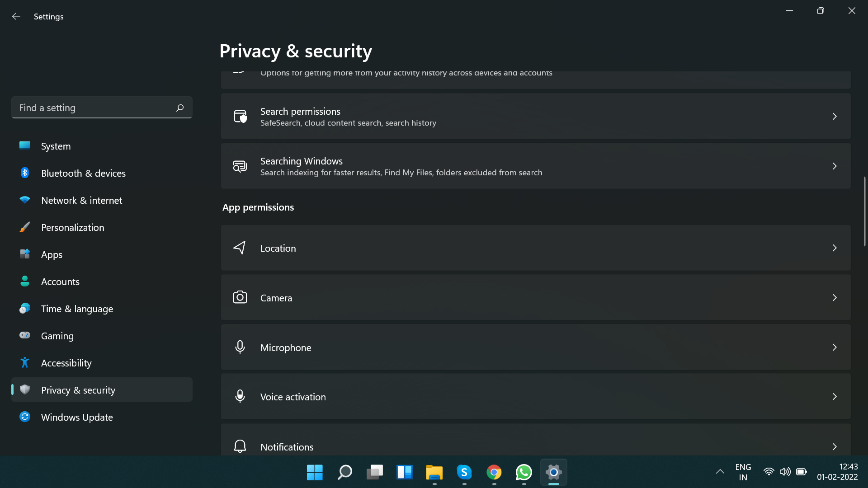
Task: Click the vertical scrollbar on the right
Action: (864, 211)
